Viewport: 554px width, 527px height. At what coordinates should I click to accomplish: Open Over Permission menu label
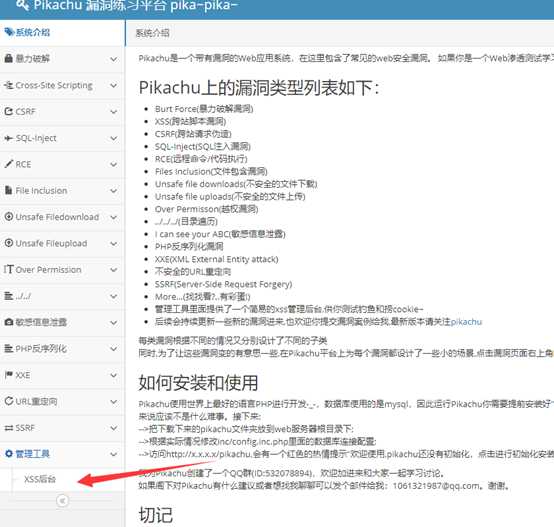tap(48, 270)
